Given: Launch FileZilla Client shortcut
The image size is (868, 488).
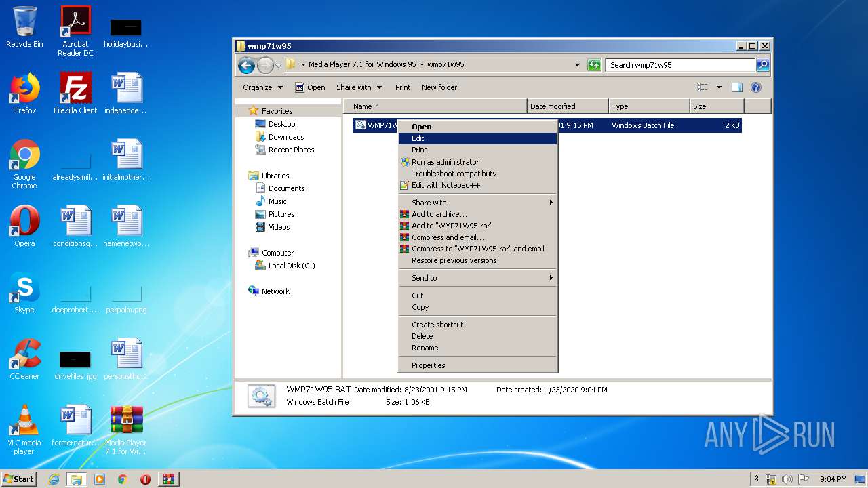Looking at the screenshot, I should 75,93.
